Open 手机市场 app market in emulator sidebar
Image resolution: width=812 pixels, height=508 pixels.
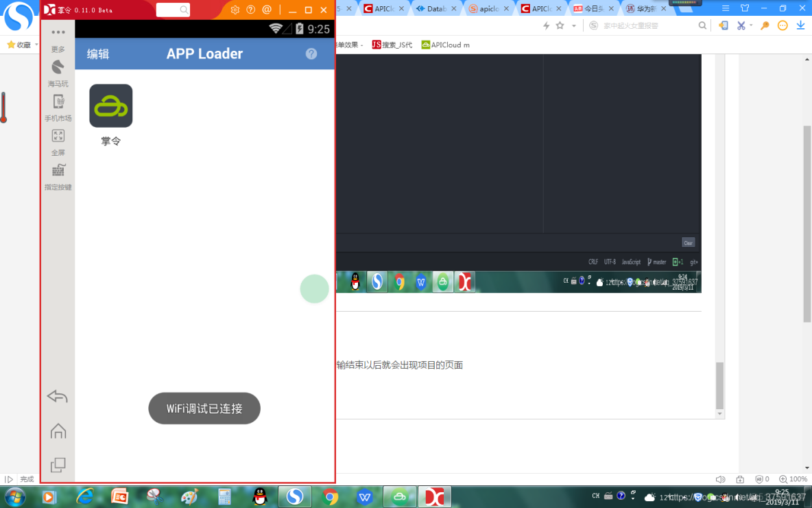coord(58,108)
